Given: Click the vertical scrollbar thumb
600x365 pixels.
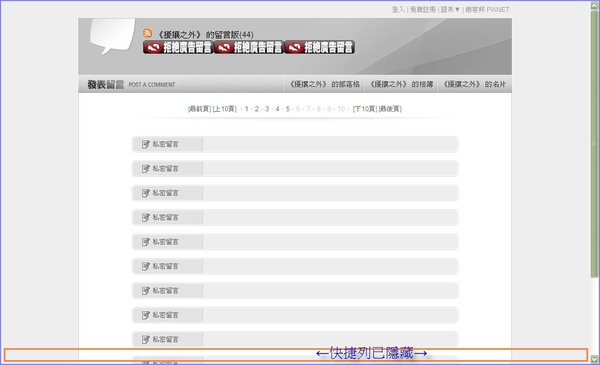Looking at the screenshot, I should pyautogui.click(x=594, y=143).
